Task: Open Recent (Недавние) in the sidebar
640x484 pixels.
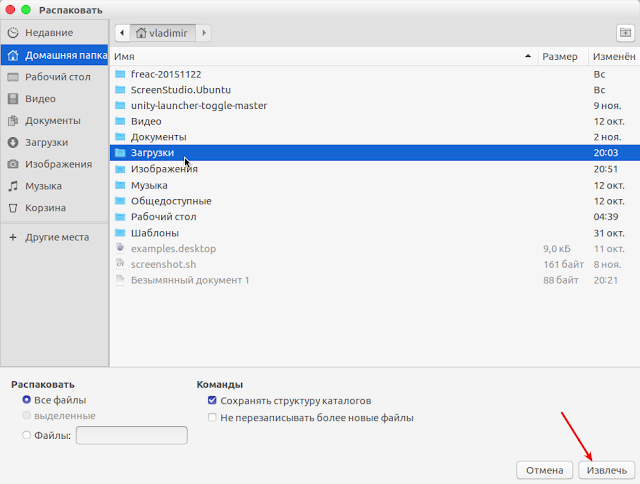Action: click(54, 33)
